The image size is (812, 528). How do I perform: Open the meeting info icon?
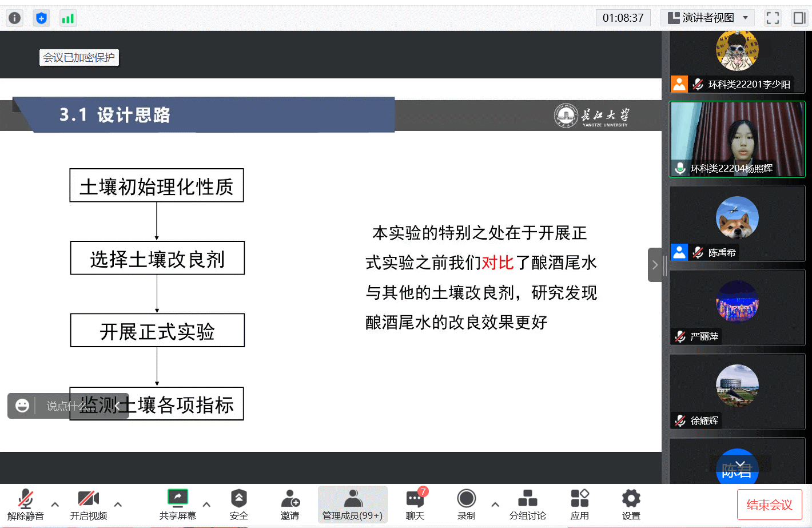14,18
